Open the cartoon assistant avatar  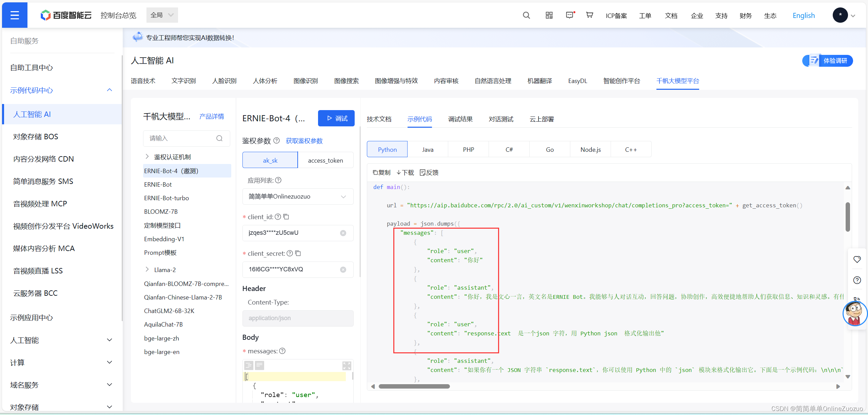(x=854, y=314)
